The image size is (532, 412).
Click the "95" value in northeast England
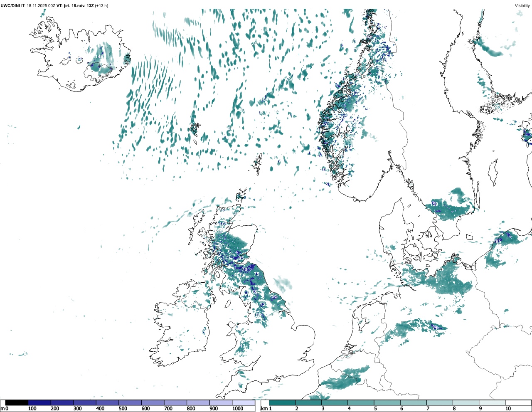click(274, 296)
